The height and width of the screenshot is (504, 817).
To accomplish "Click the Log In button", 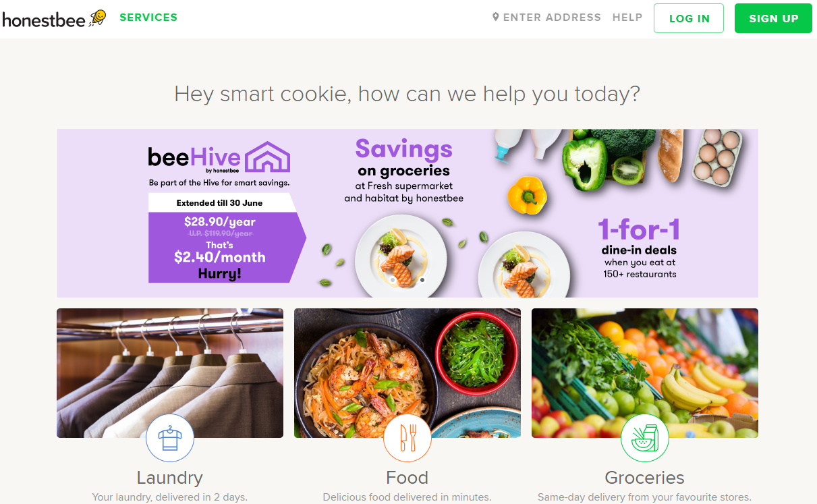I will point(689,18).
